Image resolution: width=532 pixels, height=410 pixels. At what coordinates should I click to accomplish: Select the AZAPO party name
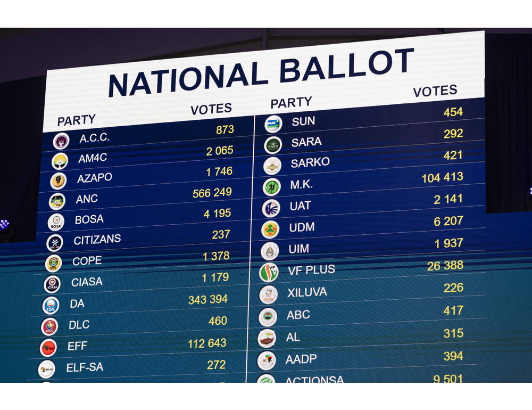[94, 178]
